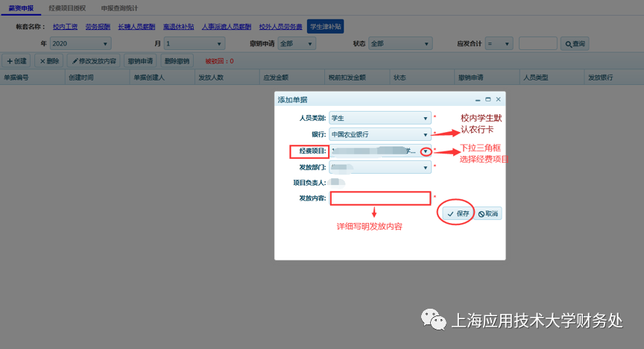Close the 添加单据 dialog

pos(498,99)
